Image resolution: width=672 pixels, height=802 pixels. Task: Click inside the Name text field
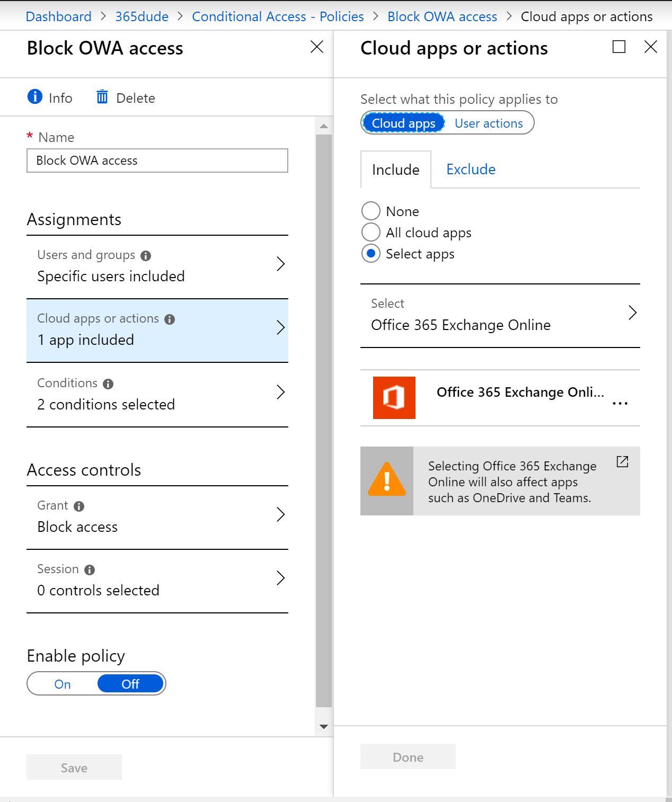tap(157, 161)
